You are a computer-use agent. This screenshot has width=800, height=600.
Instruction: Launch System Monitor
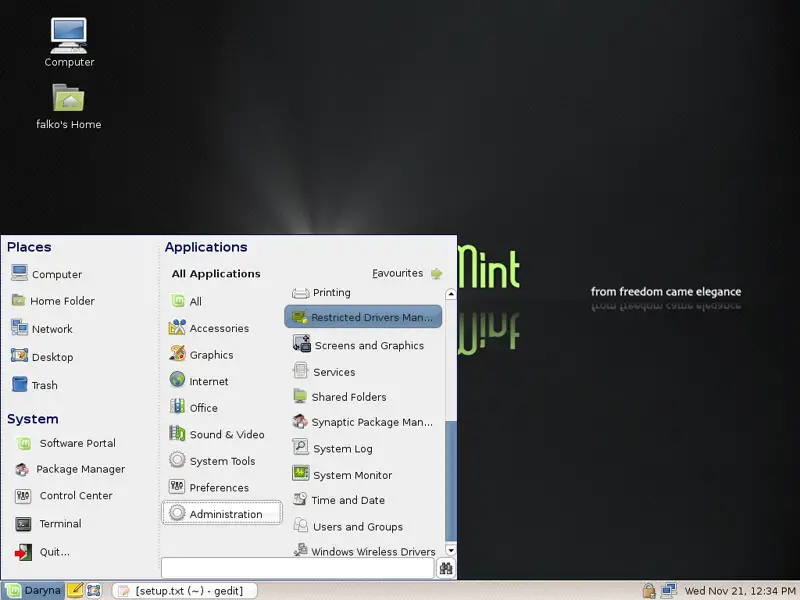click(342, 474)
